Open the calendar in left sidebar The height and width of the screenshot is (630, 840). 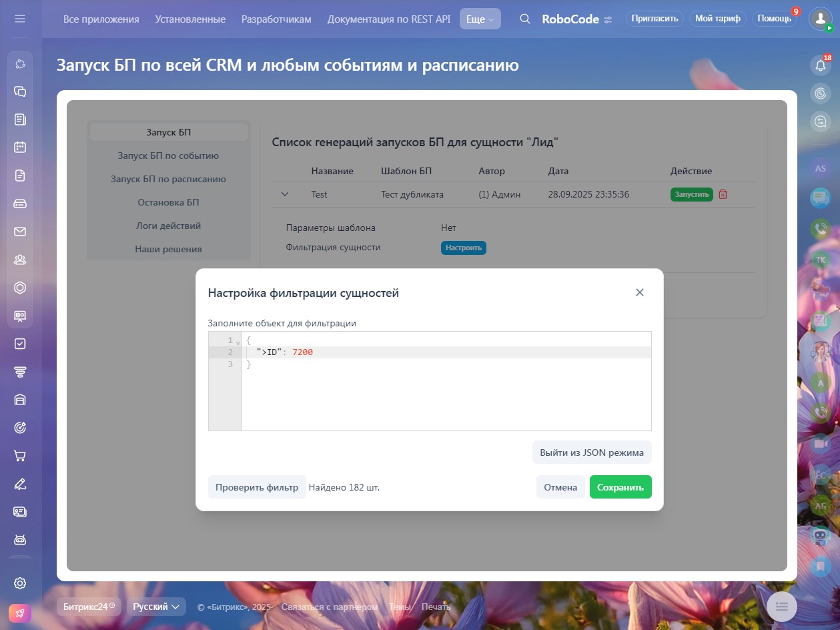tap(20, 147)
